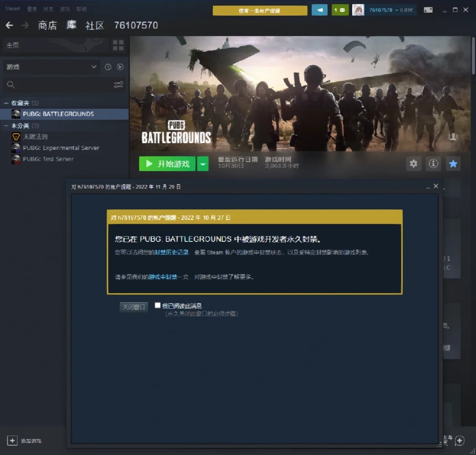This screenshot has width=476, height=455.
Task: Open the announcements megaphone icon
Action: point(320,10)
